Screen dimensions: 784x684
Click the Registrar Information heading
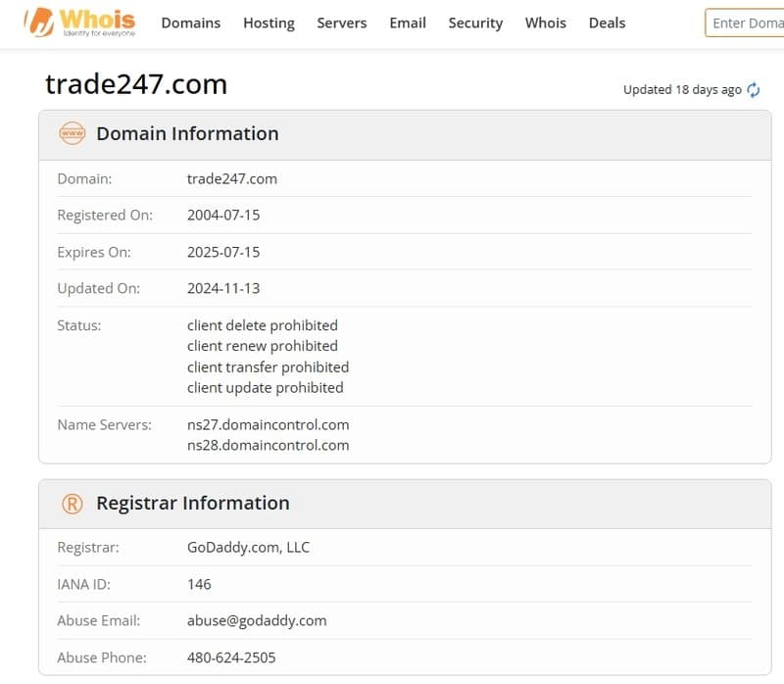(x=193, y=503)
